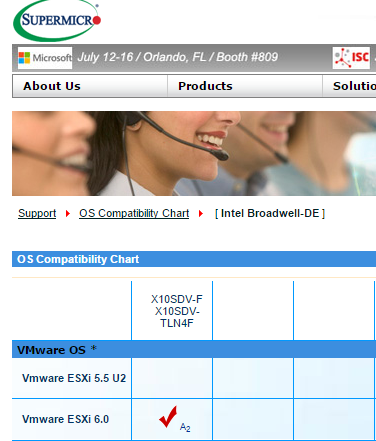Click the July 12-16 Orlando event banner
Screen dimensions: 376x441
pos(178,57)
